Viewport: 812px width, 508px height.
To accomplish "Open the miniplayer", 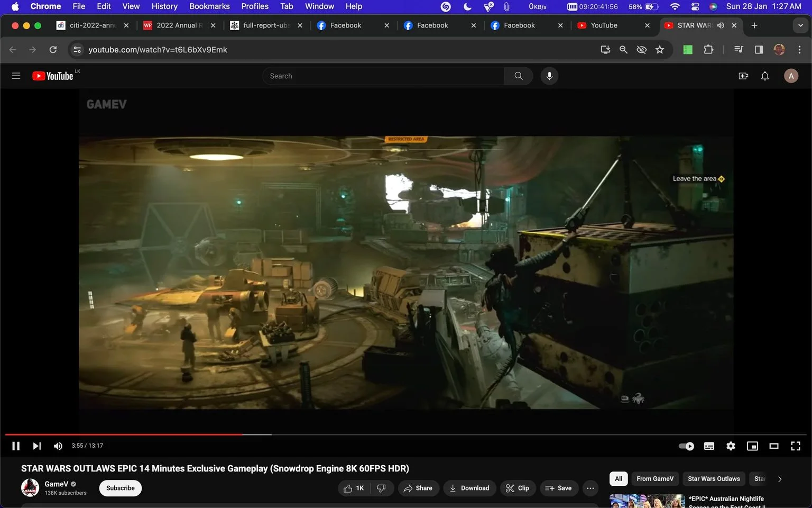I will coord(752,446).
